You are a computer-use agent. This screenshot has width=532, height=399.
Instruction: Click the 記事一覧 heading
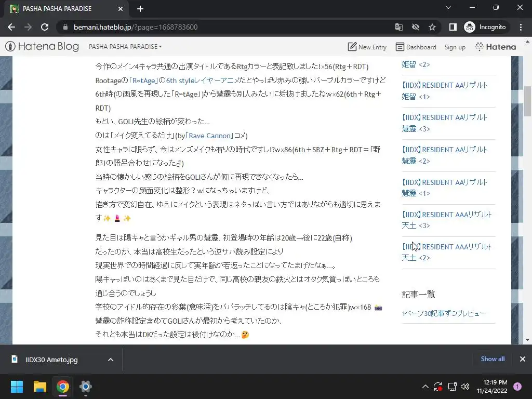click(x=418, y=294)
